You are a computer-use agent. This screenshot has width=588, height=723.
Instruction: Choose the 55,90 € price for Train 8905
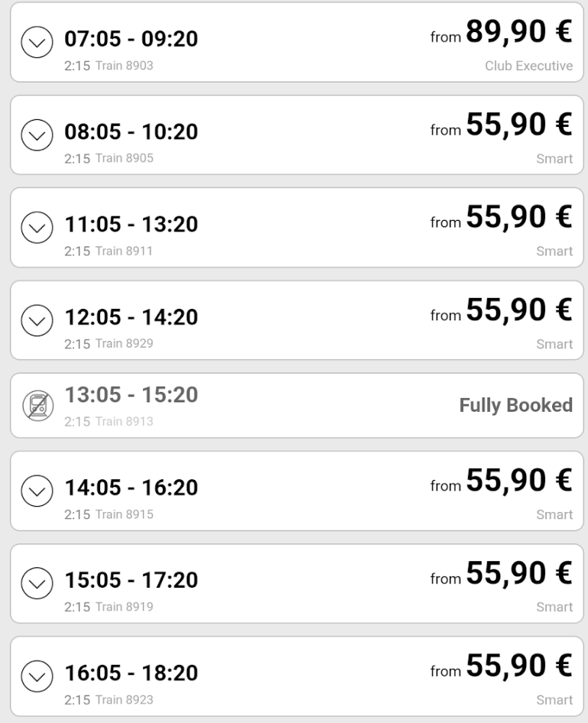tap(518, 126)
